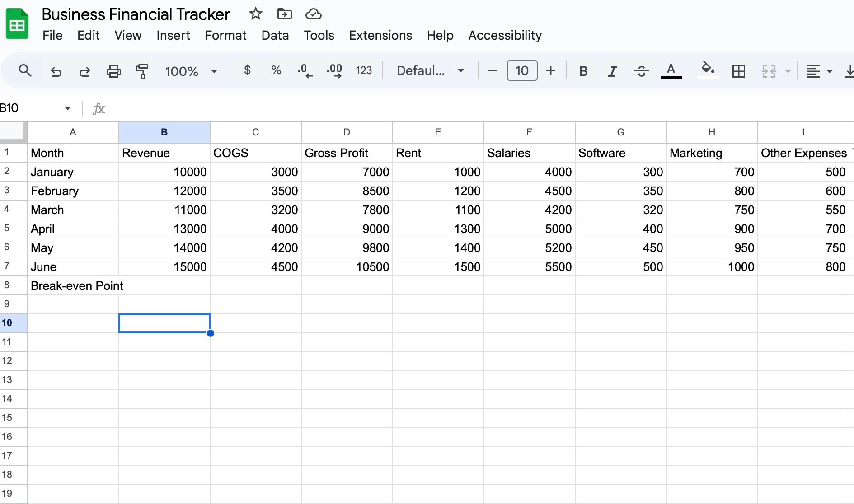Print the spreadsheet with printer icon
The height and width of the screenshot is (504, 854).
pyautogui.click(x=113, y=71)
